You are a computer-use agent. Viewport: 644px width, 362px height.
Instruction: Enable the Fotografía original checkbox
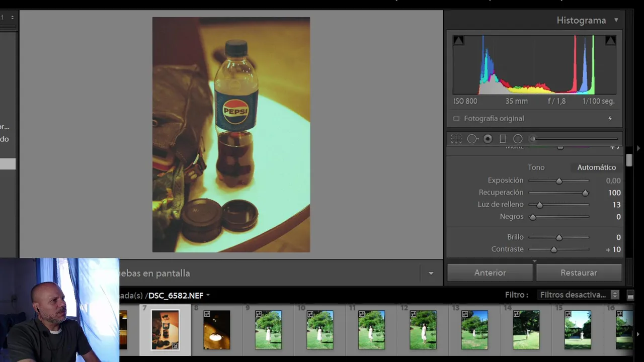(x=456, y=119)
